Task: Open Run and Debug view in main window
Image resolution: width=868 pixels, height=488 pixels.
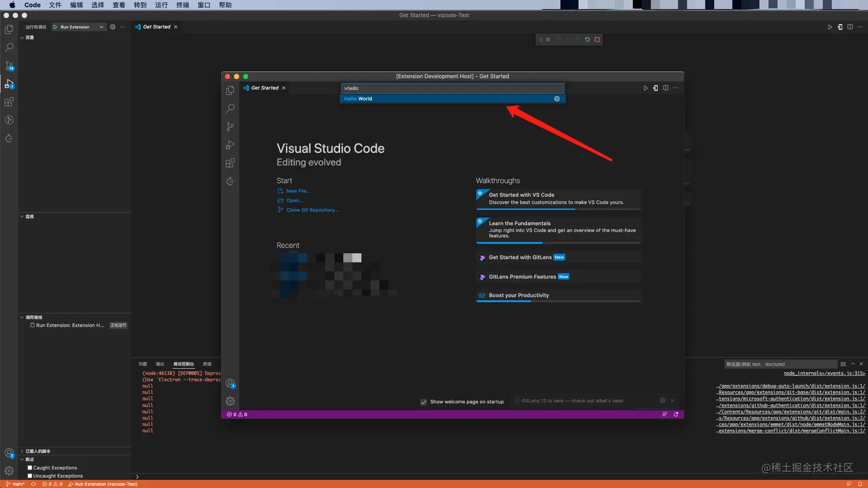Action: pyautogui.click(x=9, y=84)
